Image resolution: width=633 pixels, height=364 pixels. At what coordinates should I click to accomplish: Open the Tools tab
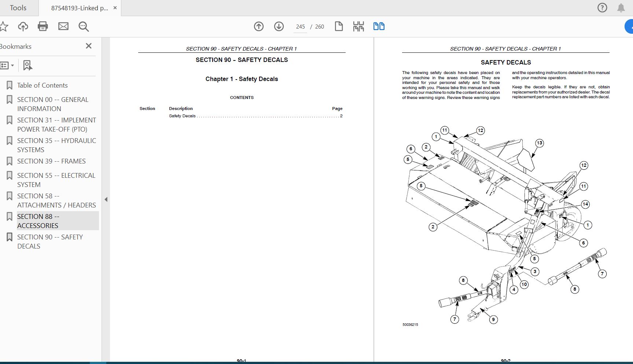18,8
